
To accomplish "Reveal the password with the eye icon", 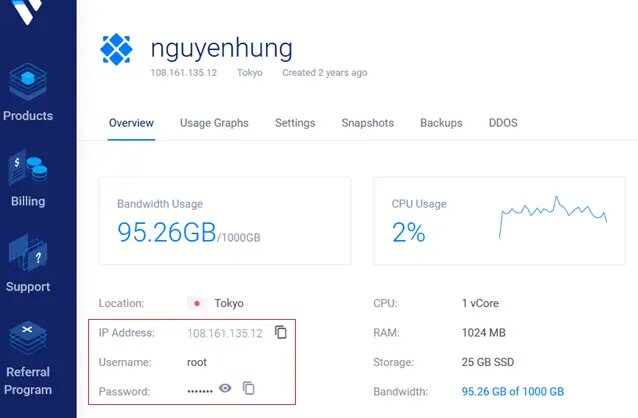I will 225,388.
